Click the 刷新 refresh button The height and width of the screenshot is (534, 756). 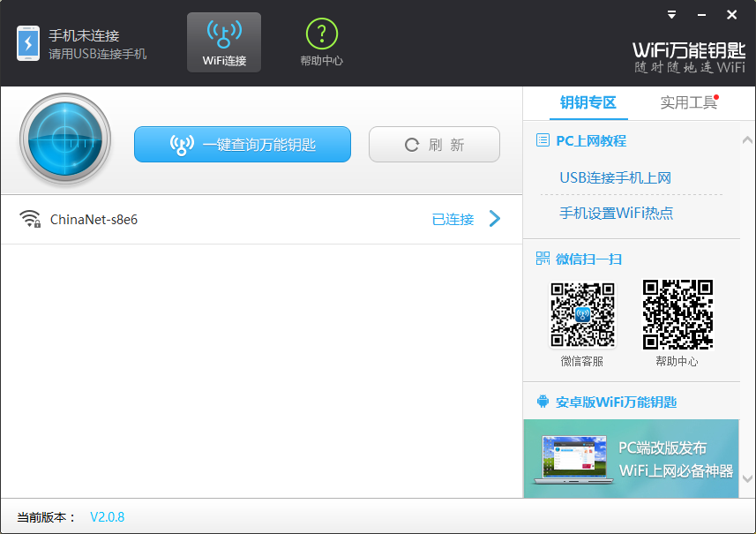tap(434, 144)
